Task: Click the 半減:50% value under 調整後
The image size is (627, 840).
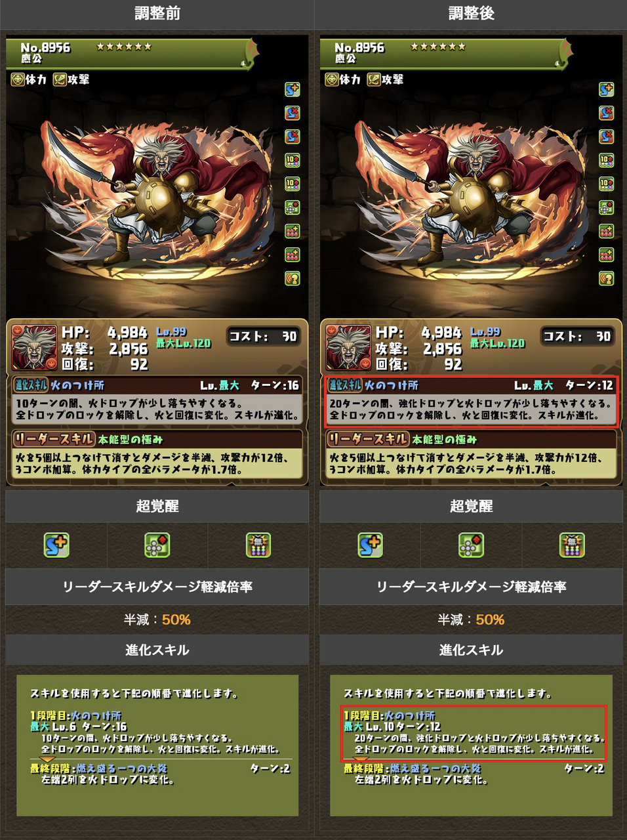Action: click(471, 619)
